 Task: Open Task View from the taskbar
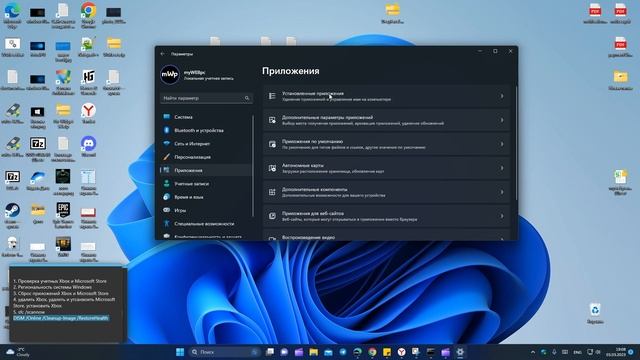[x=269, y=352]
